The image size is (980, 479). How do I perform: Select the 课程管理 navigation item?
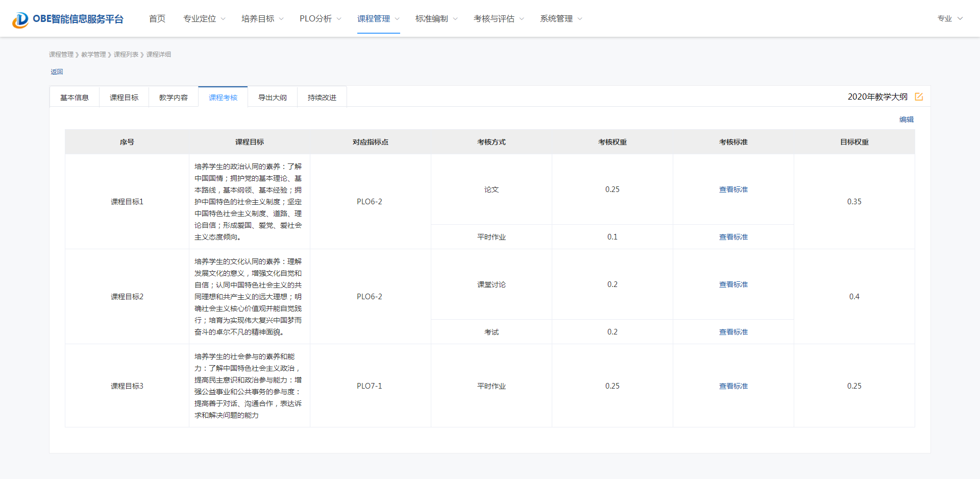[378, 19]
